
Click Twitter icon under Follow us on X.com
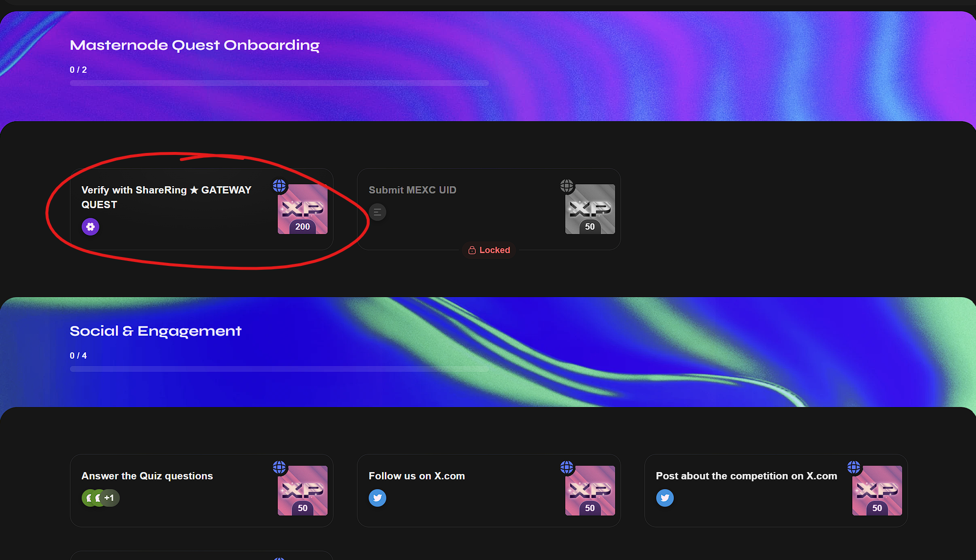(377, 498)
